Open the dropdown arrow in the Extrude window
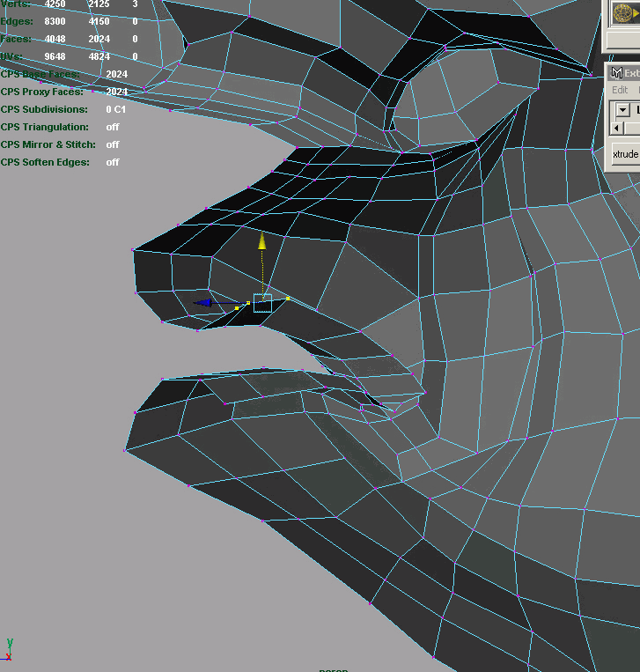The image size is (640, 672). (x=622, y=110)
